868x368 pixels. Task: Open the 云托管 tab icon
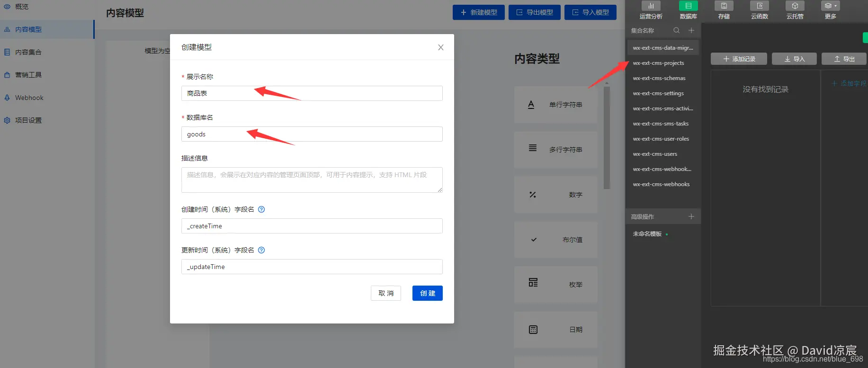795,6
